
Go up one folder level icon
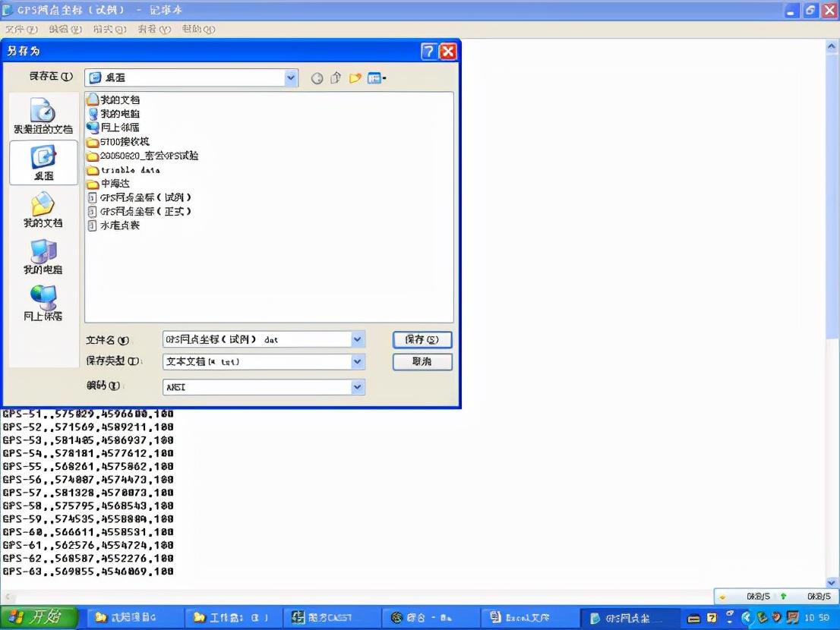336,78
